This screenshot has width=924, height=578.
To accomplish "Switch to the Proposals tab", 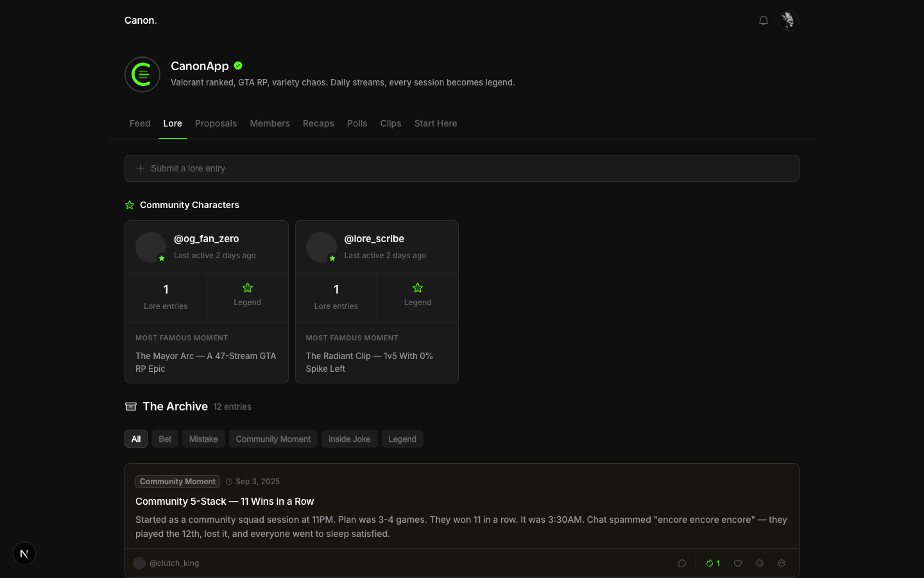I will [x=216, y=123].
